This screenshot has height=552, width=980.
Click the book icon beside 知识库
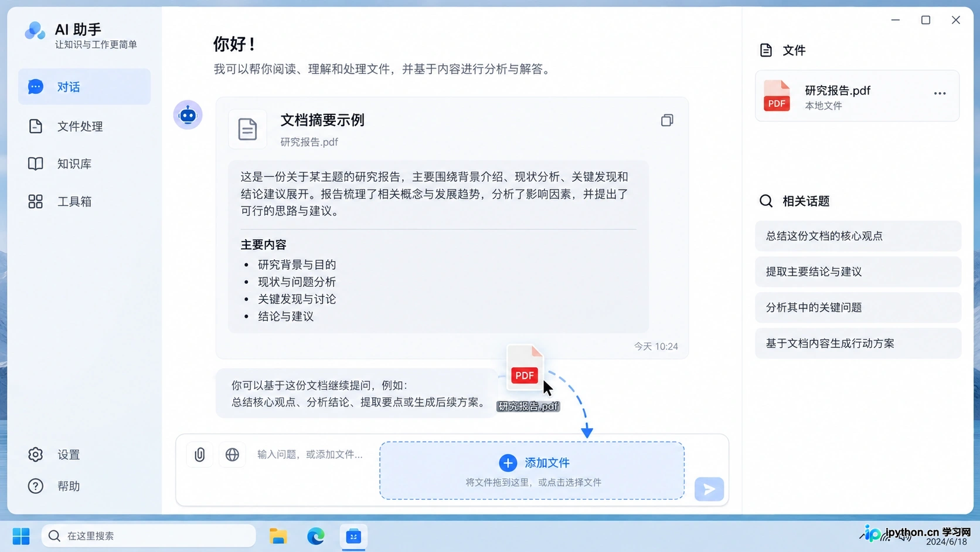36,164
